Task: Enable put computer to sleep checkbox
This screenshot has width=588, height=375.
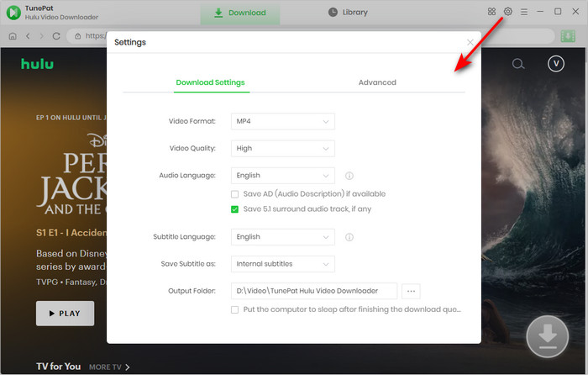Action: point(234,309)
